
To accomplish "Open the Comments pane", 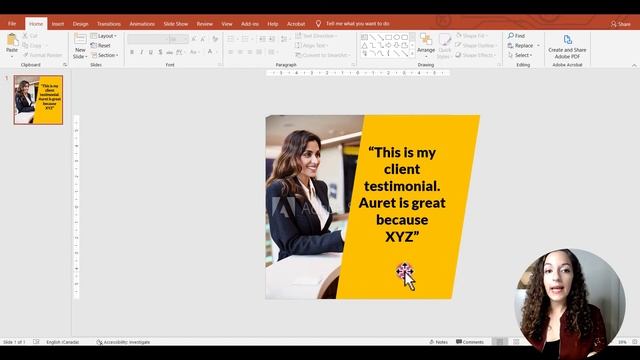I will [470, 342].
